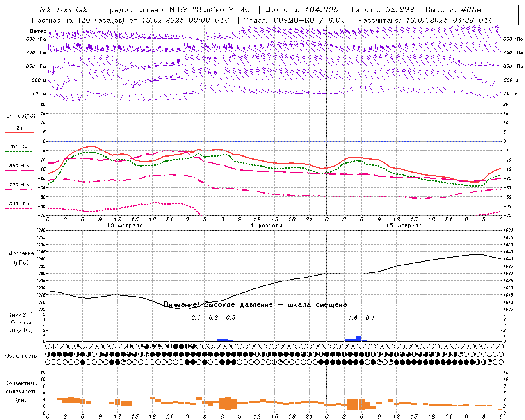
Task: Click the Ветер wind panel label
Action: [38, 31]
